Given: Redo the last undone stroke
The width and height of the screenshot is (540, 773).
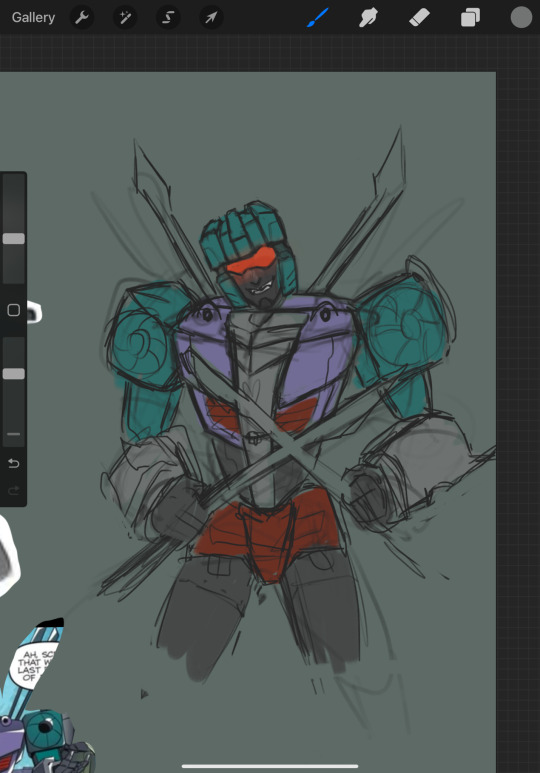Looking at the screenshot, I should coord(14,490).
